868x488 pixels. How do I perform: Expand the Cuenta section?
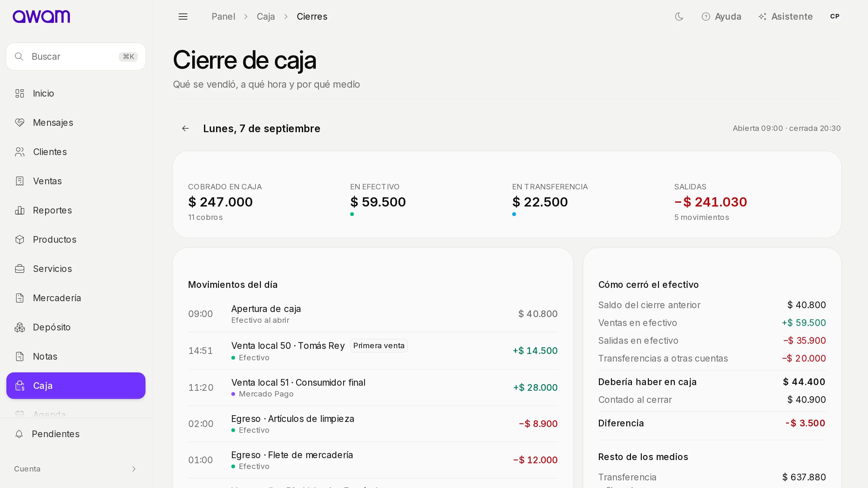(x=76, y=469)
